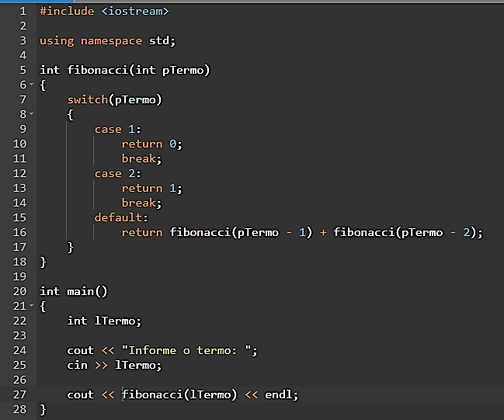Click "endl;" on line 27
The height and width of the screenshot is (420, 504).
click(x=282, y=394)
